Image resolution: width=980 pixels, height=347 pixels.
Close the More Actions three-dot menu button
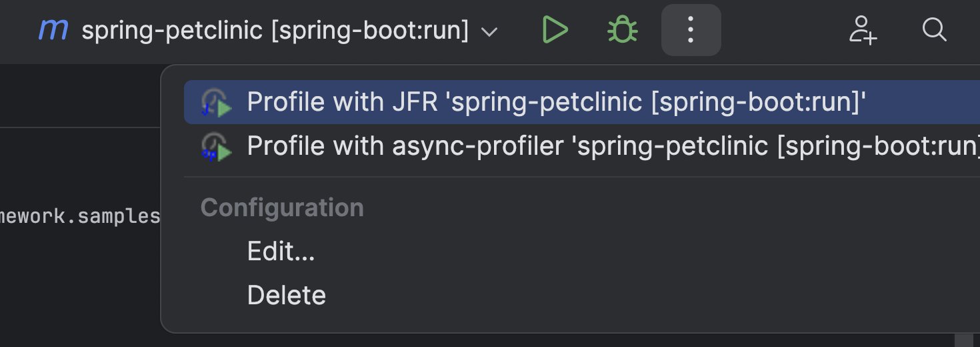pyautogui.click(x=691, y=30)
